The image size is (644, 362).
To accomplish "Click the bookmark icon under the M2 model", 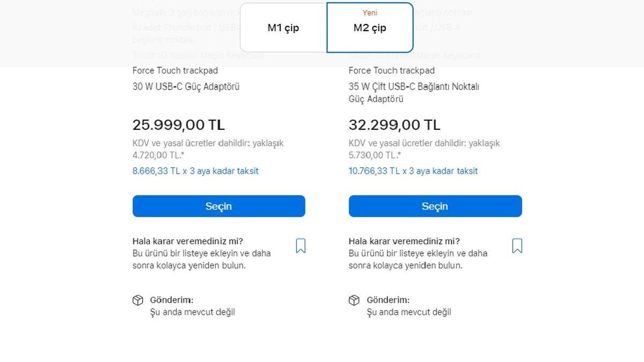I will (x=517, y=245).
